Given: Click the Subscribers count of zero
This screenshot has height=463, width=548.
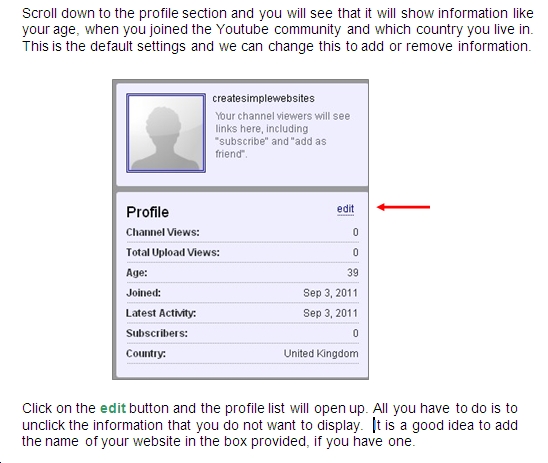Looking at the screenshot, I should coord(355,333).
